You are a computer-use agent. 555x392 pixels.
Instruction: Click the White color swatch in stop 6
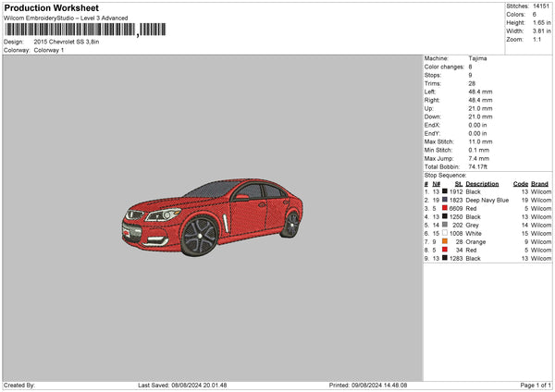click(x=445, y=233)
